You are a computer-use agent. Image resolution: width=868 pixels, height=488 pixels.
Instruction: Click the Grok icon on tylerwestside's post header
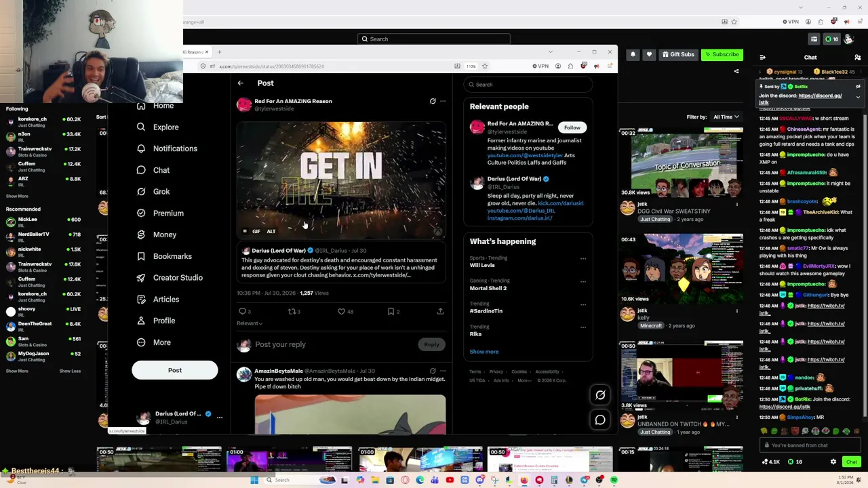(433, 101)
